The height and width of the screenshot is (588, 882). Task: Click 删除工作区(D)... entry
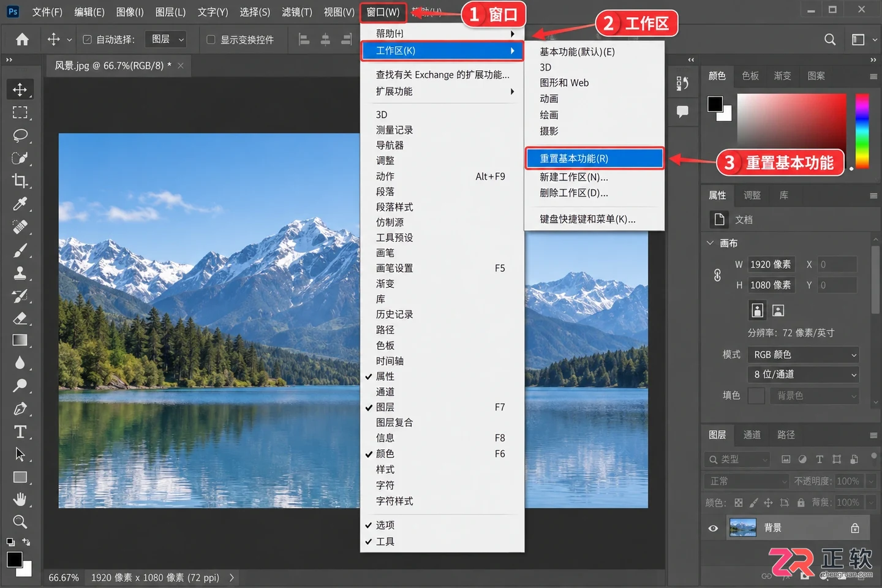(594, 193)
